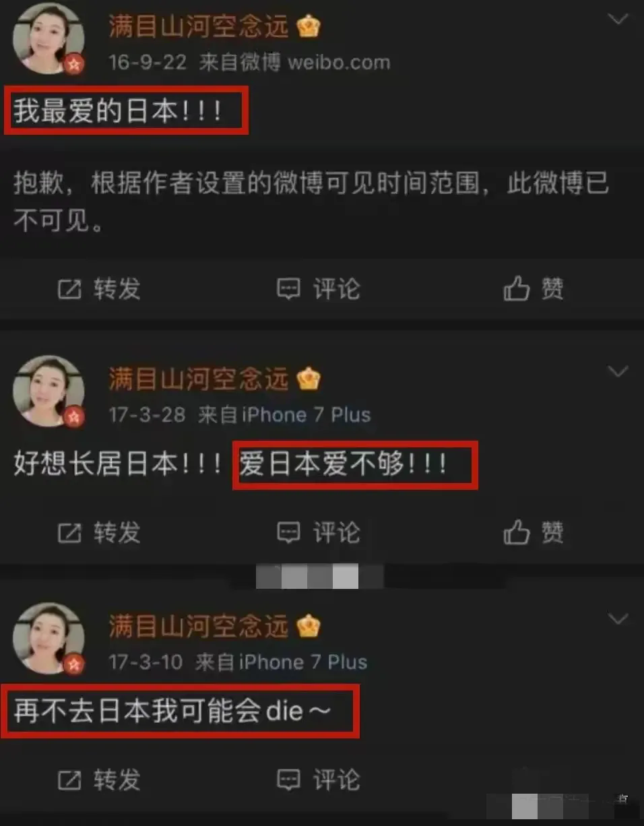
Task: Tap the repost icon on the 17-3-10 post
Action: [x=69, y=780]
